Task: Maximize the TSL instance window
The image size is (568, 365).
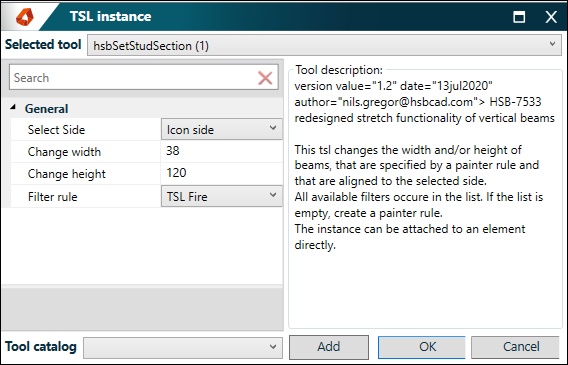Action: pyautogui.click(x=519, y=17)
